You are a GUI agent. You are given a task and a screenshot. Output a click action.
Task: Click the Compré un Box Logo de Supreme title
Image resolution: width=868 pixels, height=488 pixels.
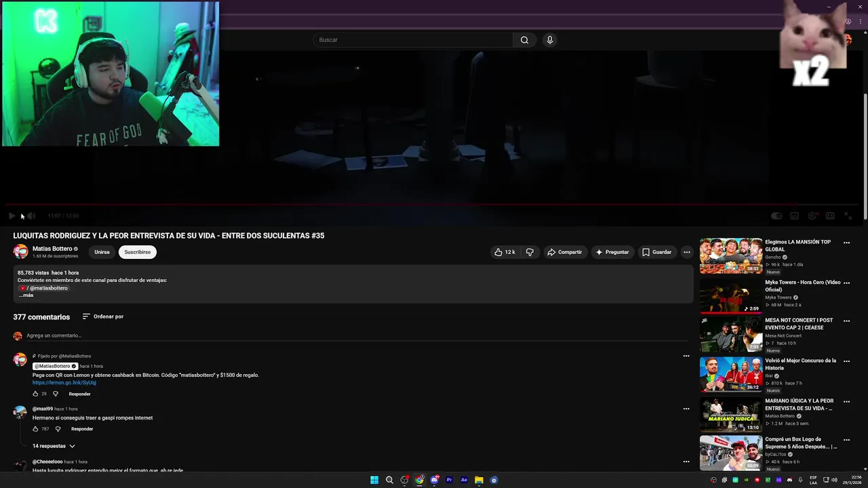pyautogui.click(x=801, y=443)
